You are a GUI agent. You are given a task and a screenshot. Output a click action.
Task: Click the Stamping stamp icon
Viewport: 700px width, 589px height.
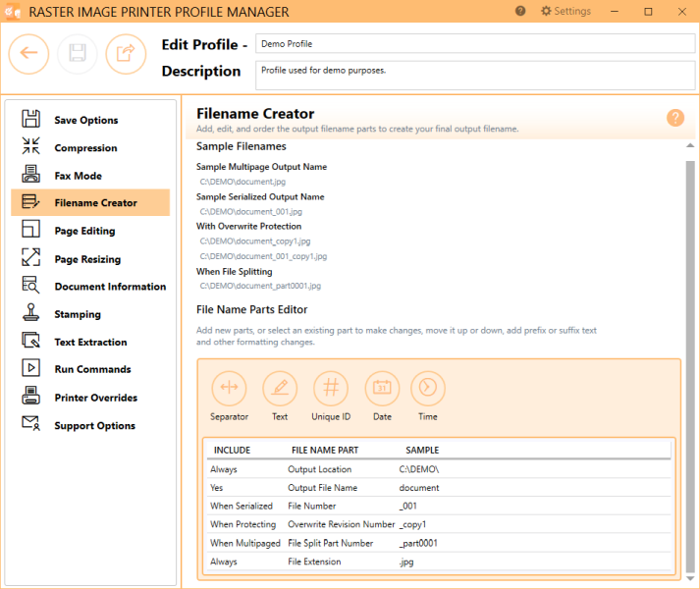[x=30, y=312]
